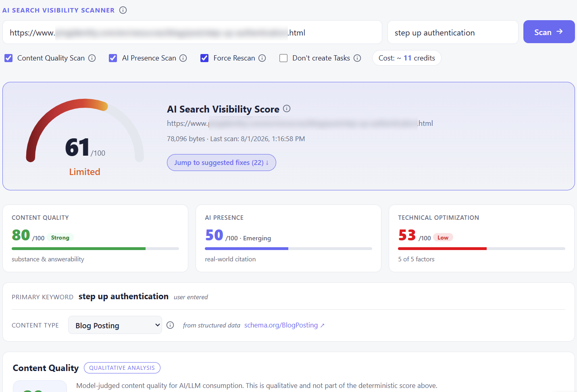This screenshot has width=577, height=392.
Task: Enable the Don't create Tasks checkbox
Action: (x=283, y=58)
